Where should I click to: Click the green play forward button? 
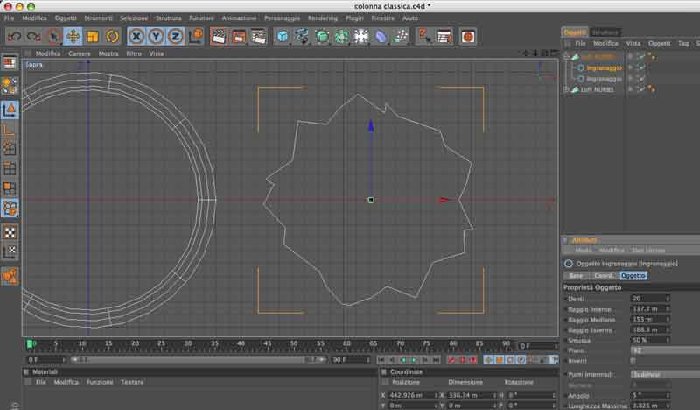[414, 360]
